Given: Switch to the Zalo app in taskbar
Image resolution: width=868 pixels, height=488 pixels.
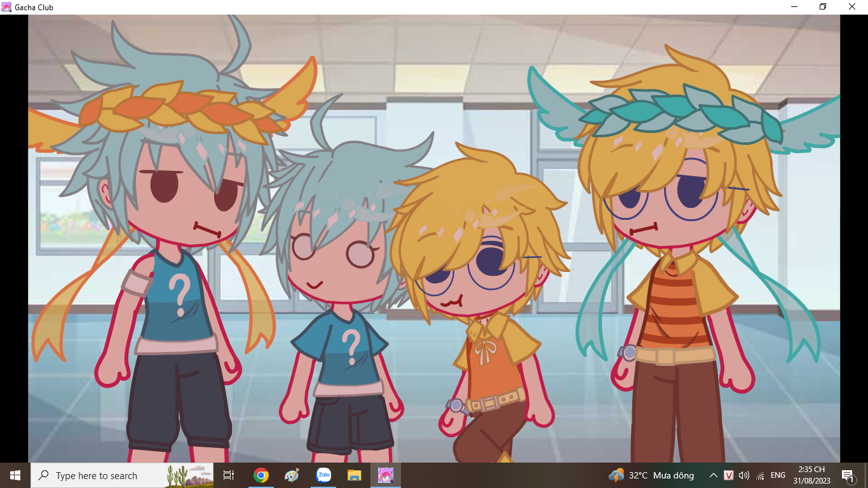Looking at the screenshot, I should 323,475.
